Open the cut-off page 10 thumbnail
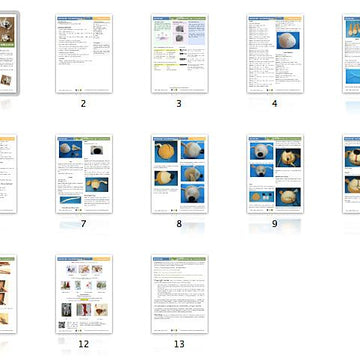The image size is (360, 360). coord(351,174)
